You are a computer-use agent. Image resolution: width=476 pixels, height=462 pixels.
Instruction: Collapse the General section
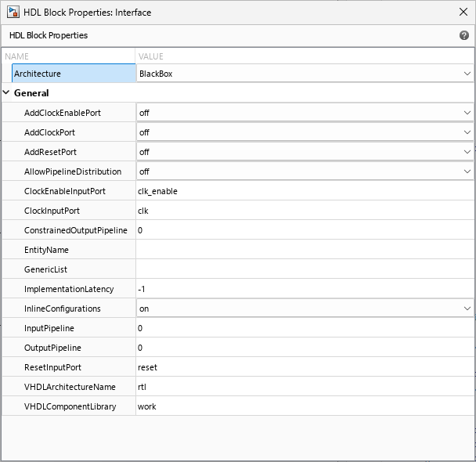(7, 93)
